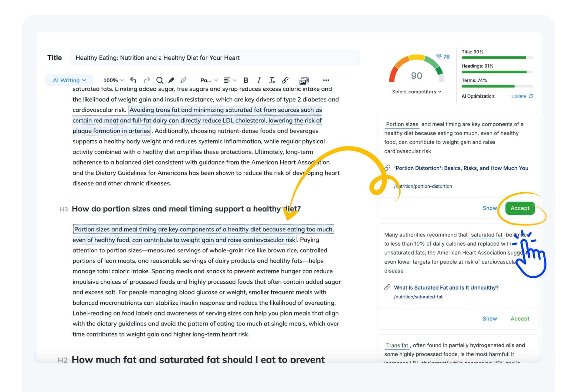This screenshot has height=392, width=574.
Task: Click the Title progress bar at 90%
Action: click(x=497, y=58)
